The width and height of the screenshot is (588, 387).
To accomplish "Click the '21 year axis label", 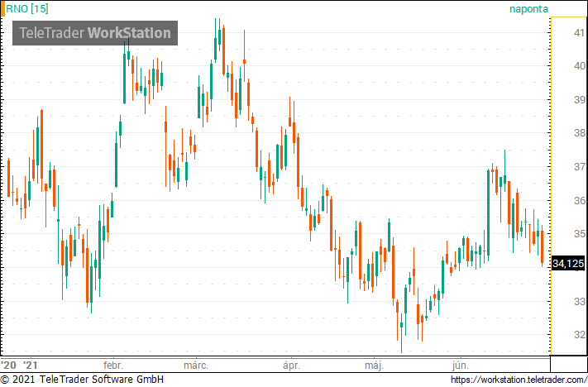I will 31,365.
